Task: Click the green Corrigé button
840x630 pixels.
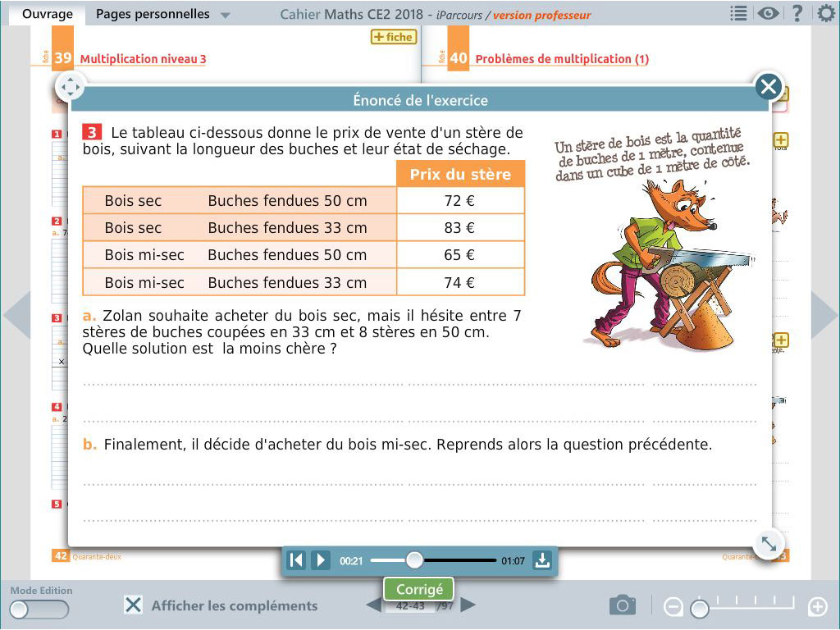Action: [419, 589]
